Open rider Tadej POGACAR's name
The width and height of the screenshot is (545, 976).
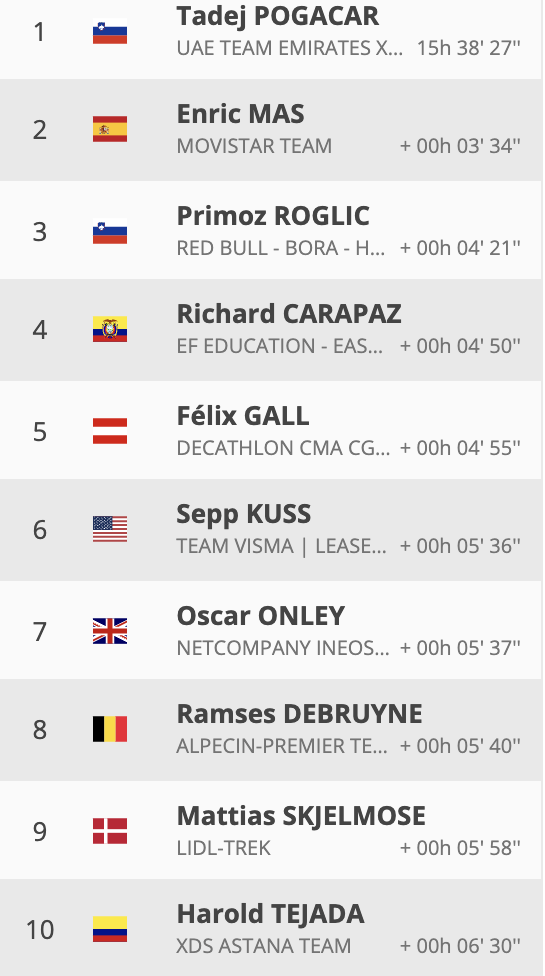click(277, 16)
